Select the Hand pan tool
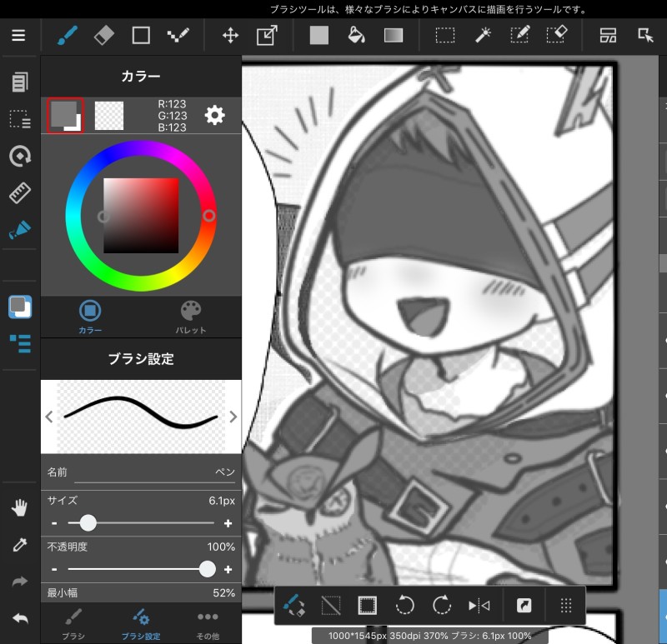667x644 pixels. 19,507
